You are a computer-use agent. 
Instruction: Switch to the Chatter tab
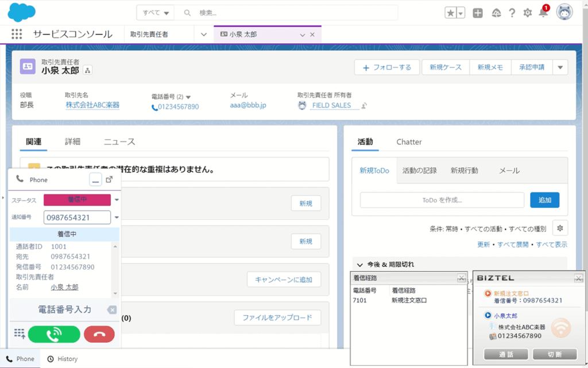pyautogui.click(x=409, y=141)
